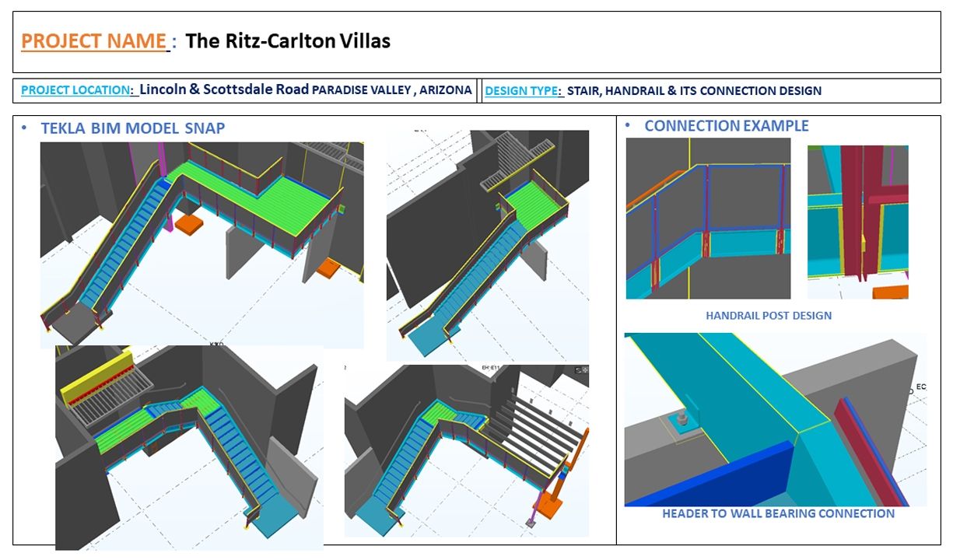Open the stair model image with gray horizontal bars
Image resolution: width=953 pixels, height=560 pixels.
coord(467,451)
